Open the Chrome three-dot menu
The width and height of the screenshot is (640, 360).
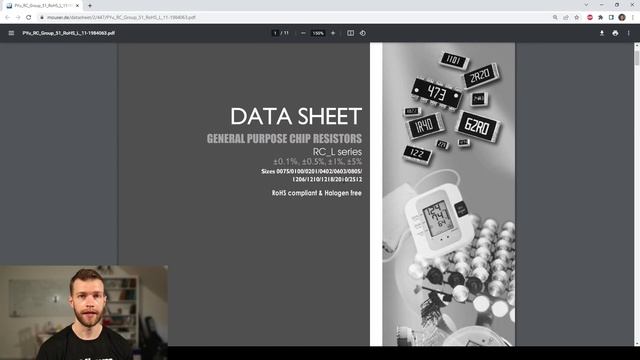[633, 18]
